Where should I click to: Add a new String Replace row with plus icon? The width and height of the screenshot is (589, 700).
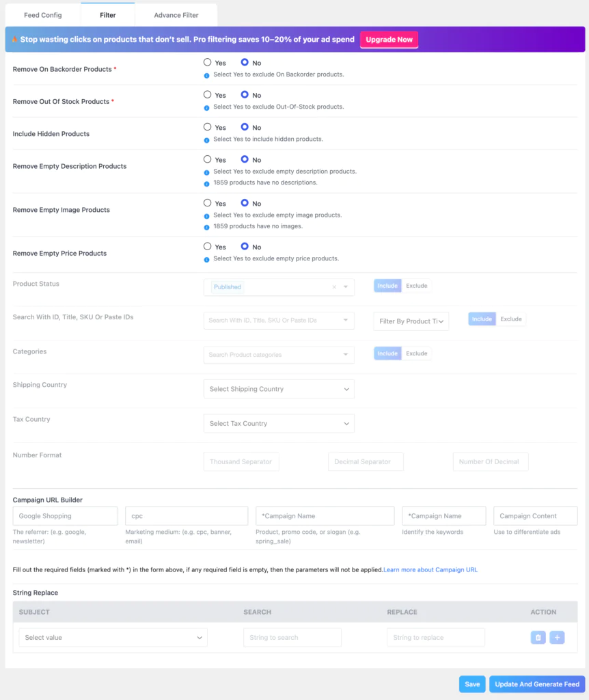coord(557,638)
